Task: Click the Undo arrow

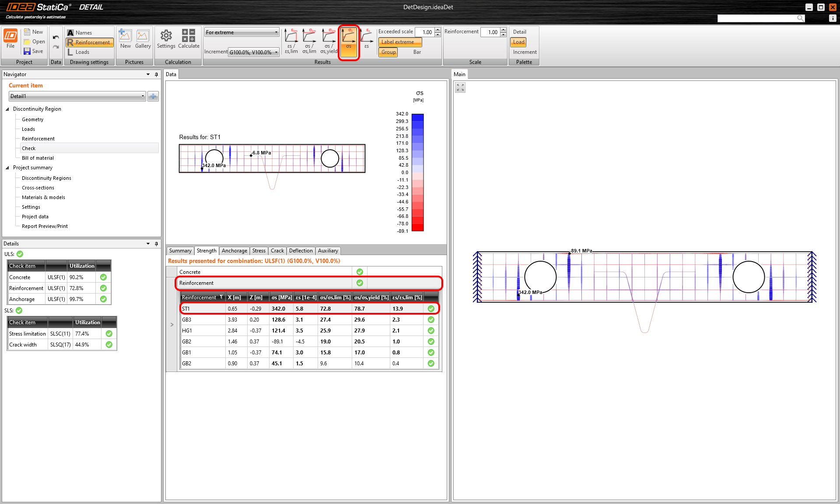Action: 56,38
